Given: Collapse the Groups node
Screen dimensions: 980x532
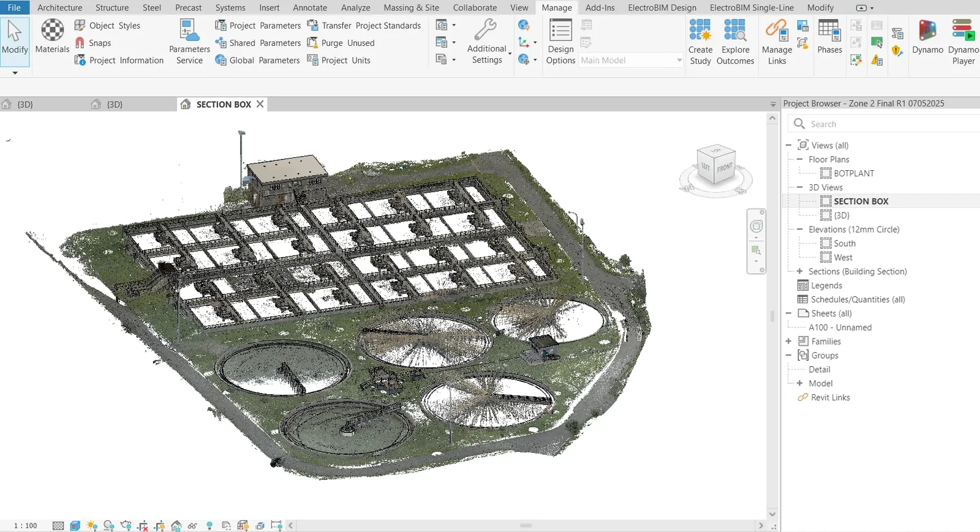Looking at the screenshot, I should [789, 356].
